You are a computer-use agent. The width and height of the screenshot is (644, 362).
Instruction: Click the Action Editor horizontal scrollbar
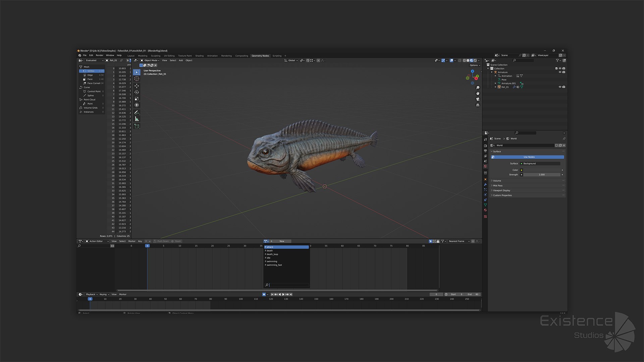(277, 290)
